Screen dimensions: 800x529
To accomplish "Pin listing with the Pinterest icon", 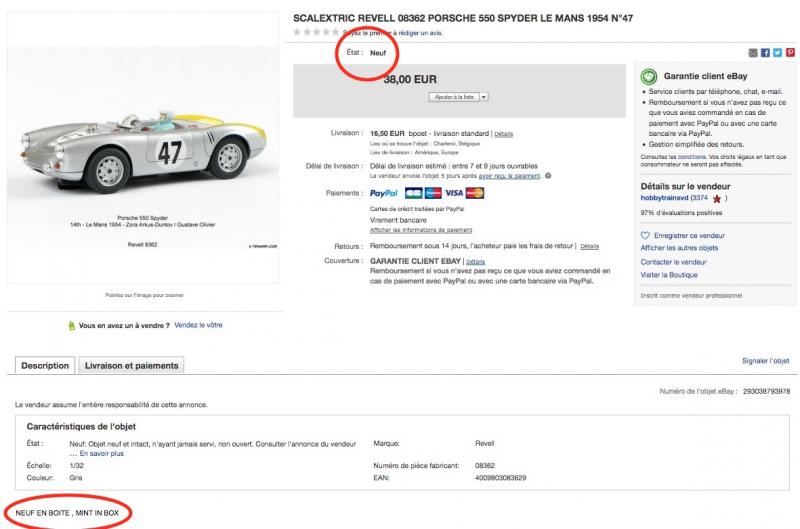I will 789,52.
